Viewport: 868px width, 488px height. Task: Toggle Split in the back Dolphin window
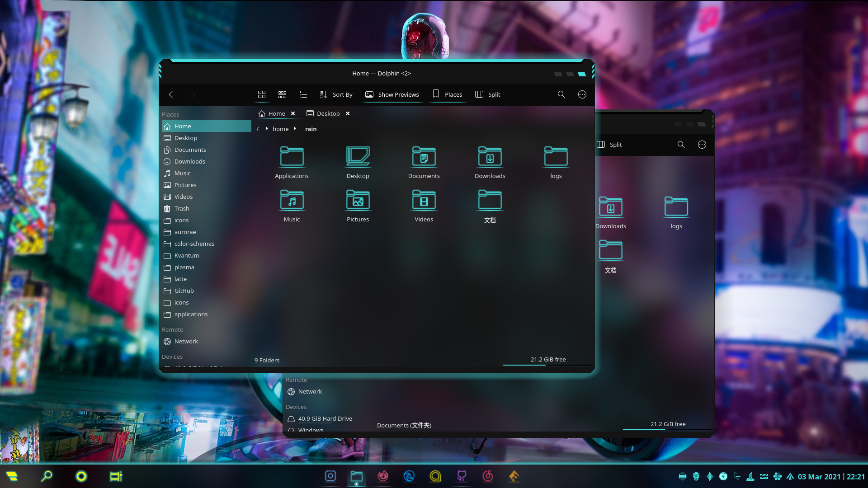tap(609, 145)
